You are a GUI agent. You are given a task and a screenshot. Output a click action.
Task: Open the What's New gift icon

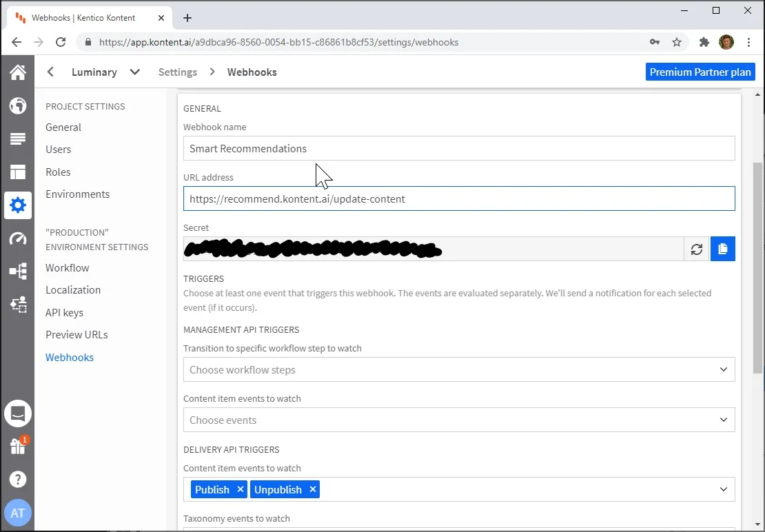pos(17,446)
